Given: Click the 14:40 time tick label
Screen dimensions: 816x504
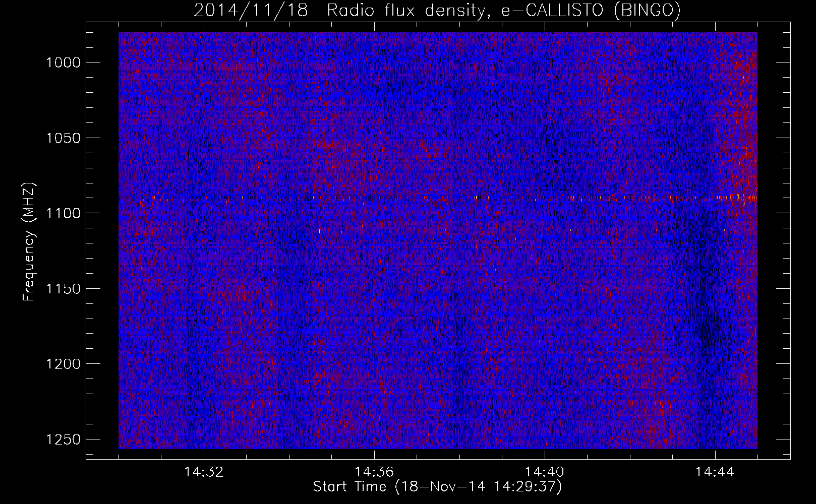Looking at the screenshot, I should pos(545,472).
